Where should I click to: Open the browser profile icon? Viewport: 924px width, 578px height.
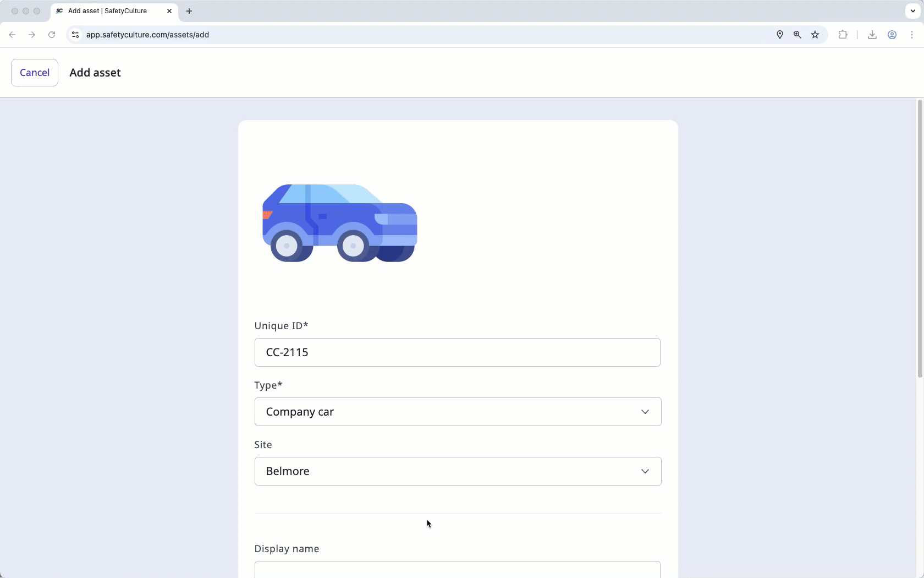[x=892, y=35]
